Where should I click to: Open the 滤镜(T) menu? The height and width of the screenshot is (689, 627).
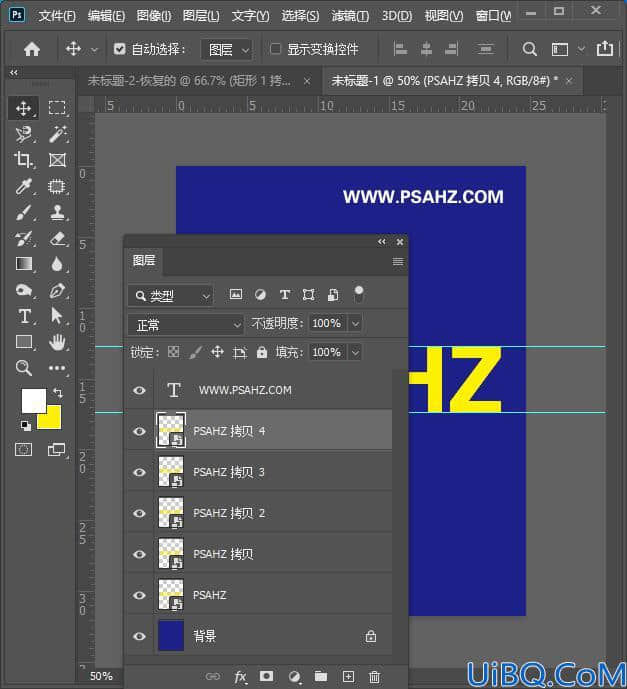[x=350, y=16]
